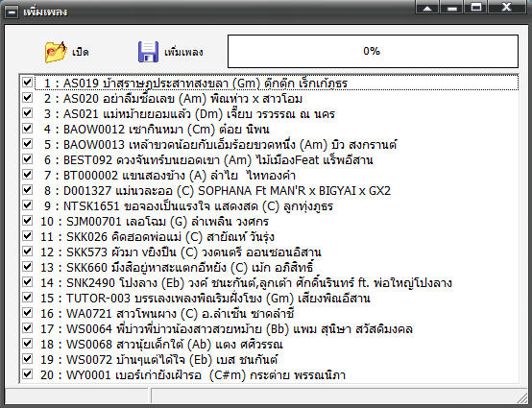532x408 pixels.
Task: Toggle checkbox for song 7 BT000002
Action: pos(27,175)
